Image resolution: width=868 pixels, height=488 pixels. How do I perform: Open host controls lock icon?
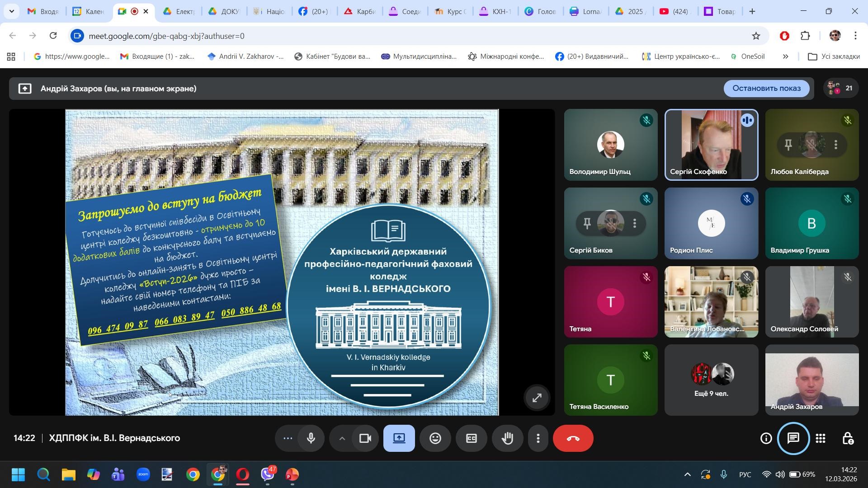pos(848,438)
